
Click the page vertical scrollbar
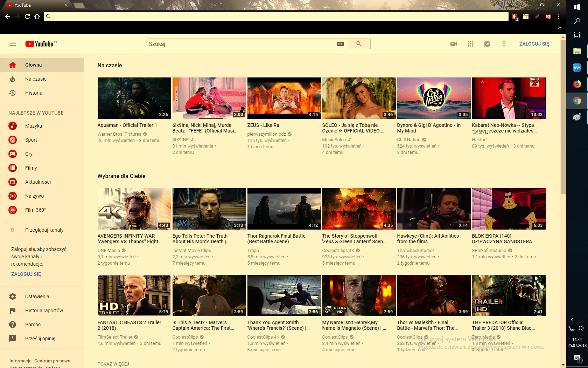[563, 117]
